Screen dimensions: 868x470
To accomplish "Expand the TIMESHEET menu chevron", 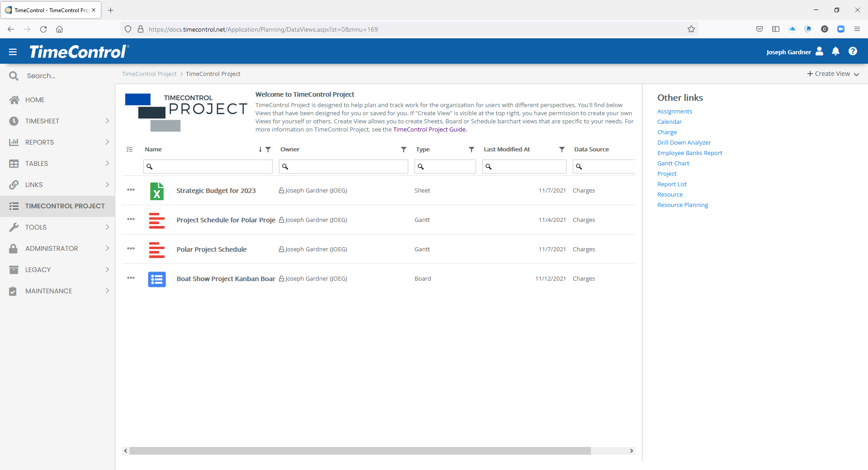I will pos(107,121).
